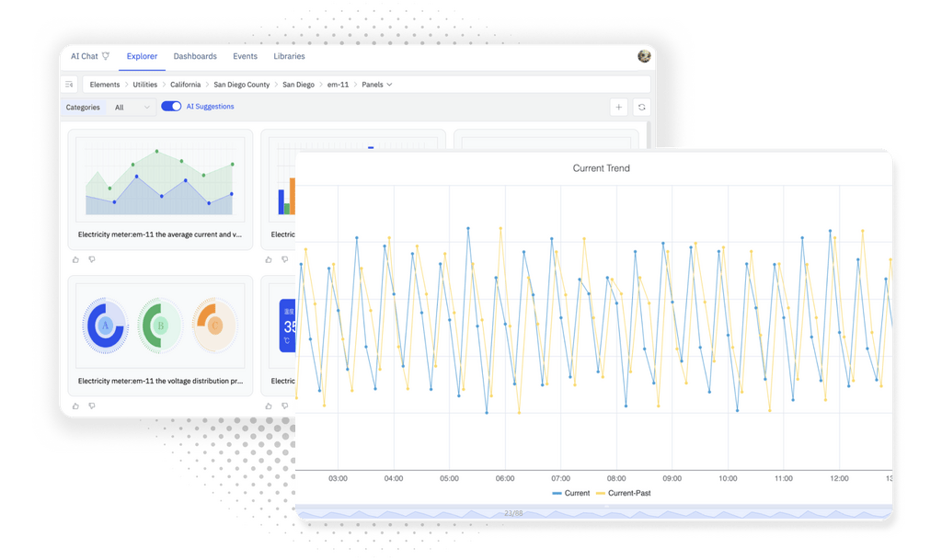Click the user avatar in the top right
942x560 pixels.
(643, 56)
